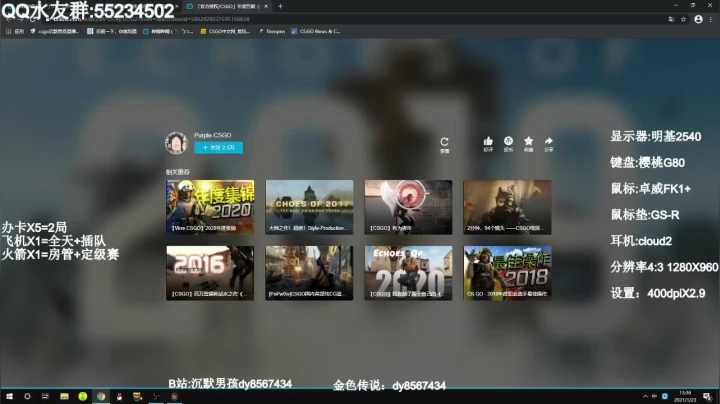Open the Echoes of 2020 video thumbnail

point(408,273)
